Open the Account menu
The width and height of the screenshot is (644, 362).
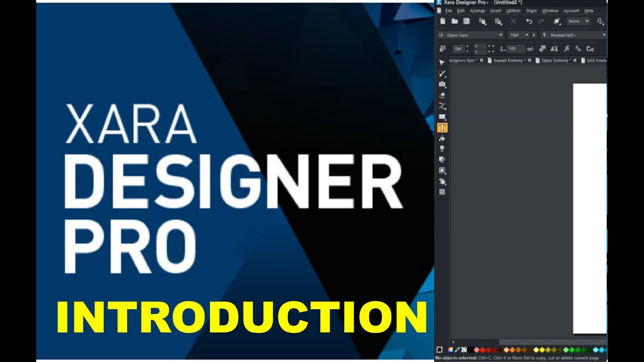(571, 11)
